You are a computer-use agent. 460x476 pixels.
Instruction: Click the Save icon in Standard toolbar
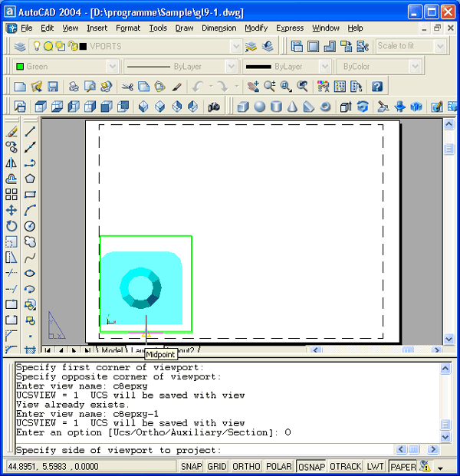[x=53, y=87]
